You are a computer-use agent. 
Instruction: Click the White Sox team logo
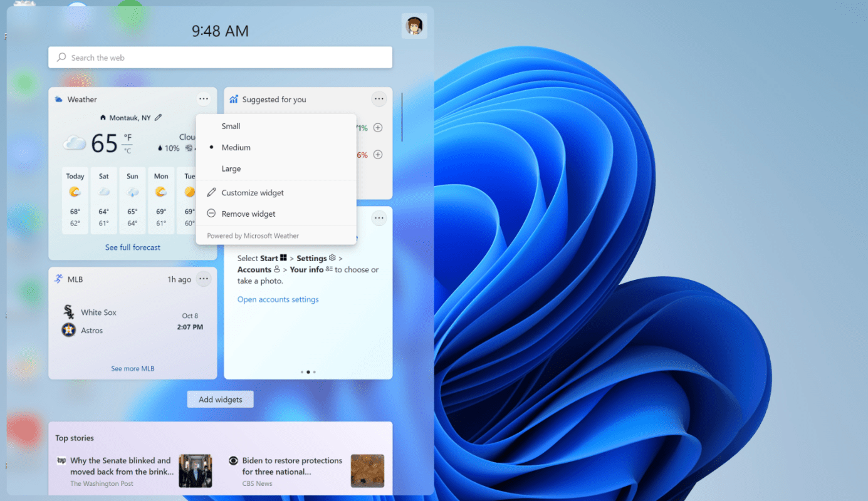tap(69, 312)
